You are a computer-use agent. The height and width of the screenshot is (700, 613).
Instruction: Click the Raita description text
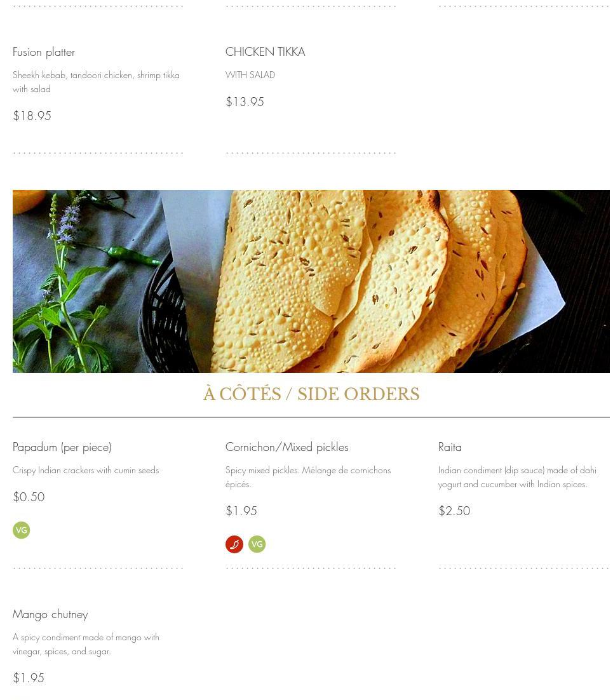[x=516, y=477]
